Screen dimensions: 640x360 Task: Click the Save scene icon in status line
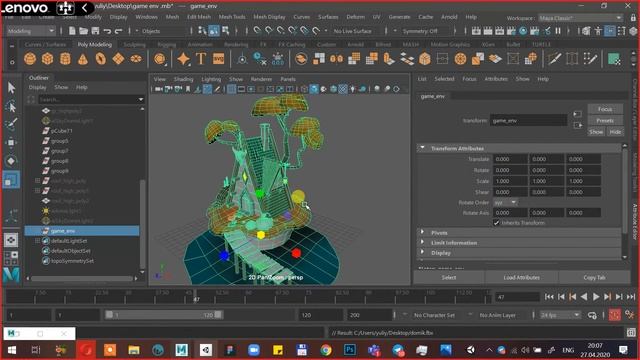(95, 31)
